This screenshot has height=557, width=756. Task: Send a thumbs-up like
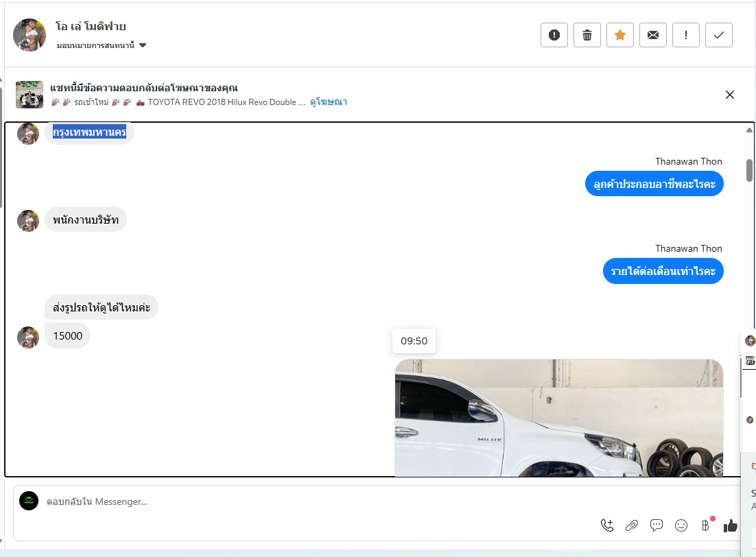731,525
